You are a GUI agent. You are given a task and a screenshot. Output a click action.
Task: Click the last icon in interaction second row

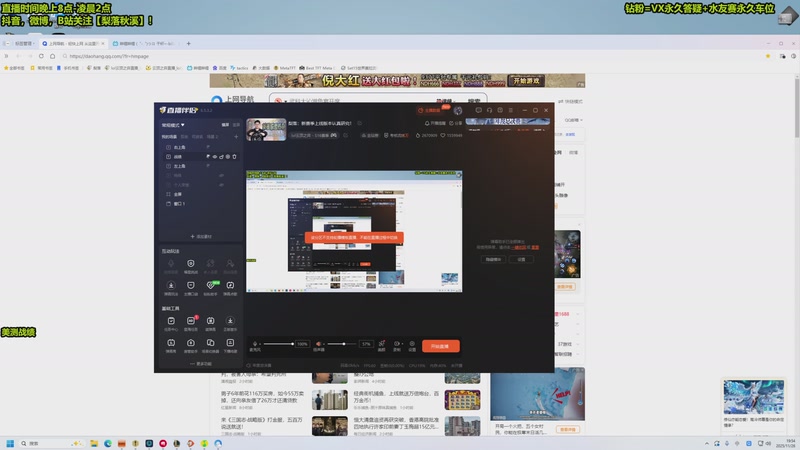(x=230, y=285)
